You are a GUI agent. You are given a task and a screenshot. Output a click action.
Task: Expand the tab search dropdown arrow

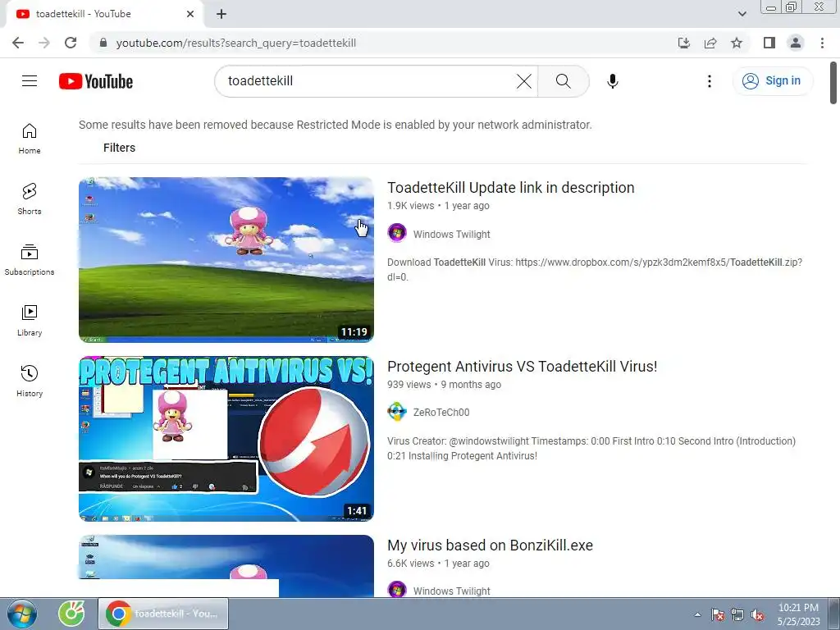point(742,14)
